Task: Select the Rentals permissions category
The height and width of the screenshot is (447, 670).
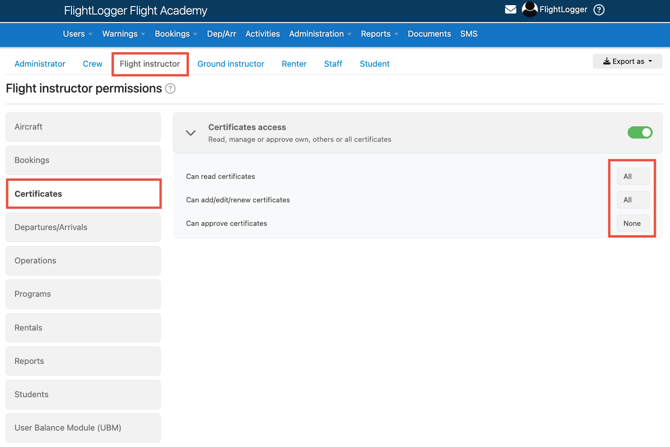Action: (x=83, y=328)
